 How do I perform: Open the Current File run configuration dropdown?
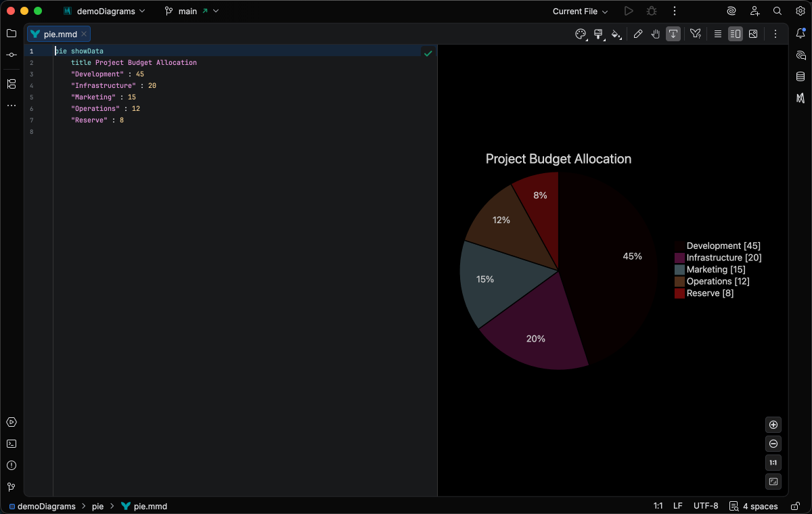(x=580, y=11)
